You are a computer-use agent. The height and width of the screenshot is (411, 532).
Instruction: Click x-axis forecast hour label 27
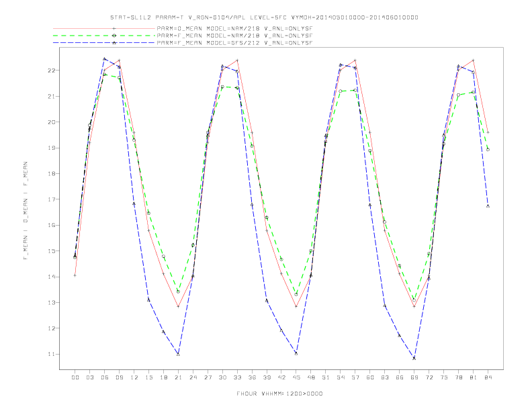click(208, 377)
